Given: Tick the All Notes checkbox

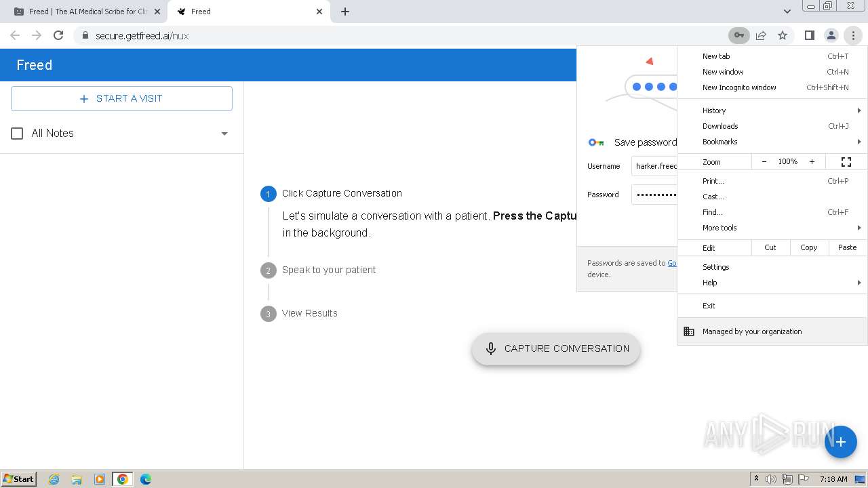Looking at the screenshot, I should [18, 134].
